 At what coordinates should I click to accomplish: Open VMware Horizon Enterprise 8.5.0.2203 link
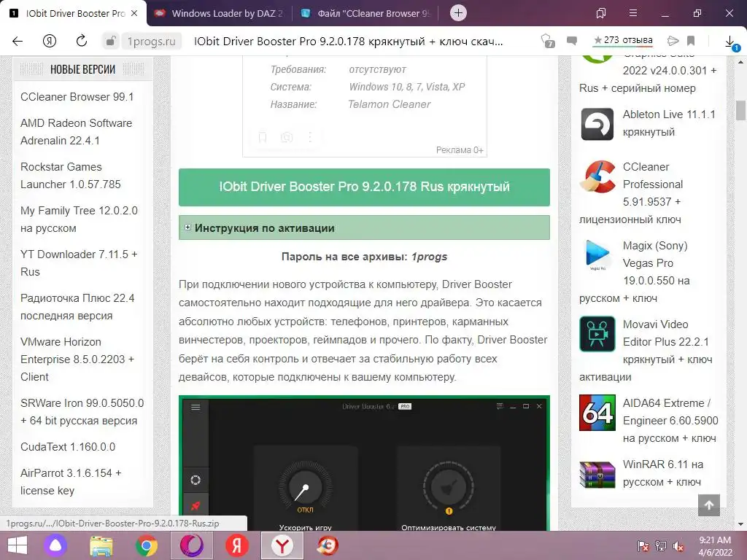click(77, 359)
